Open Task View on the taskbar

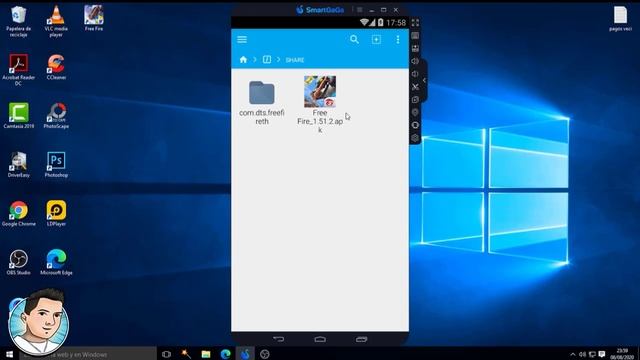[166, 354]
